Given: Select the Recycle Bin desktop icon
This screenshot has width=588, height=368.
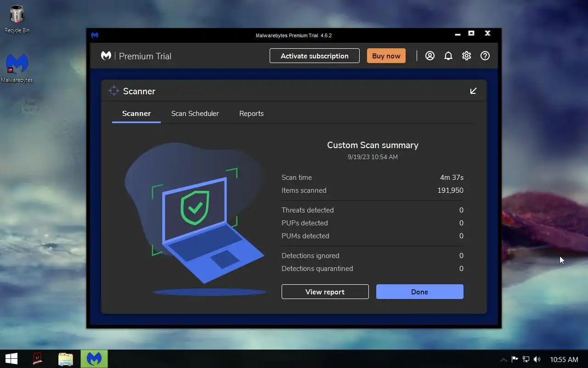Looking at the screenshot, I should click(17, 19).
